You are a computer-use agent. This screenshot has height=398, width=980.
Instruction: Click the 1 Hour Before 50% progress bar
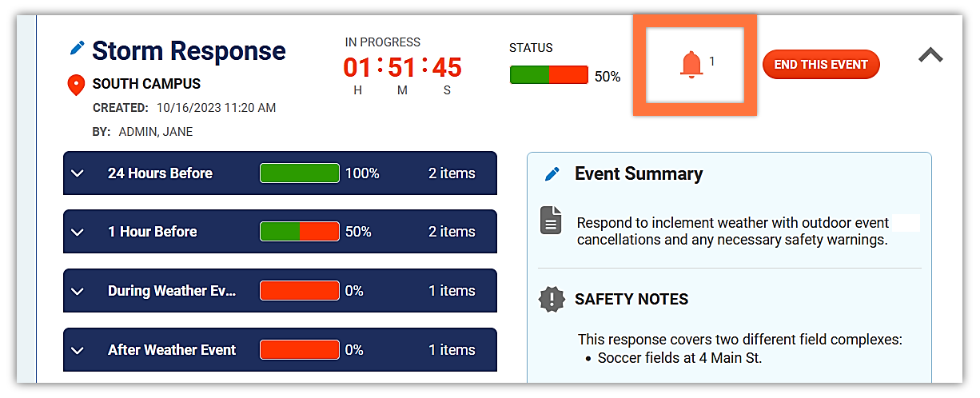(300, 232)
